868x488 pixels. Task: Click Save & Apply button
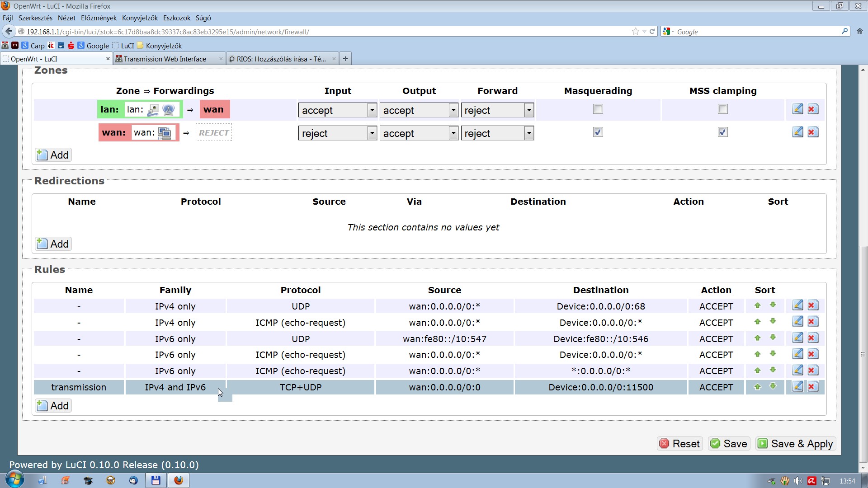coord(796,444)
